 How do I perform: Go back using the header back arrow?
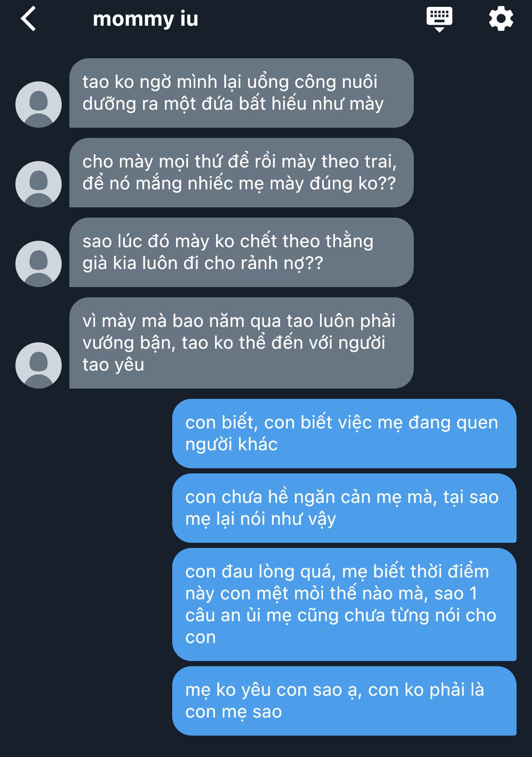pyautogui.click(x=28, y=19)
